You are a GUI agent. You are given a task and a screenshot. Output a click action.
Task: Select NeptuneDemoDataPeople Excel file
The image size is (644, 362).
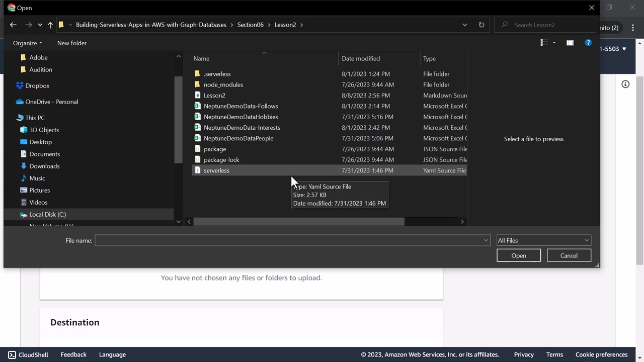[x=238, y=138]
